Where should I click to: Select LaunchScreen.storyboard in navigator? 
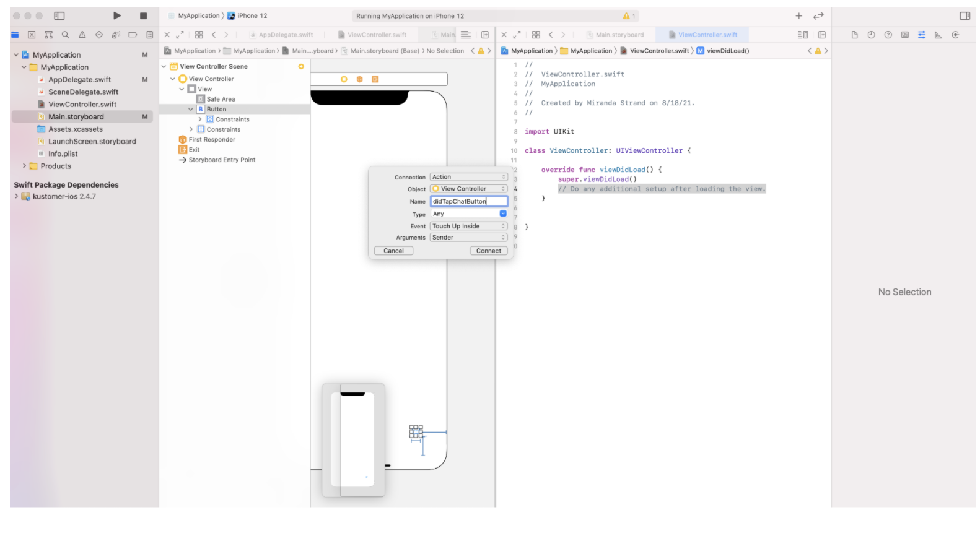92,141
